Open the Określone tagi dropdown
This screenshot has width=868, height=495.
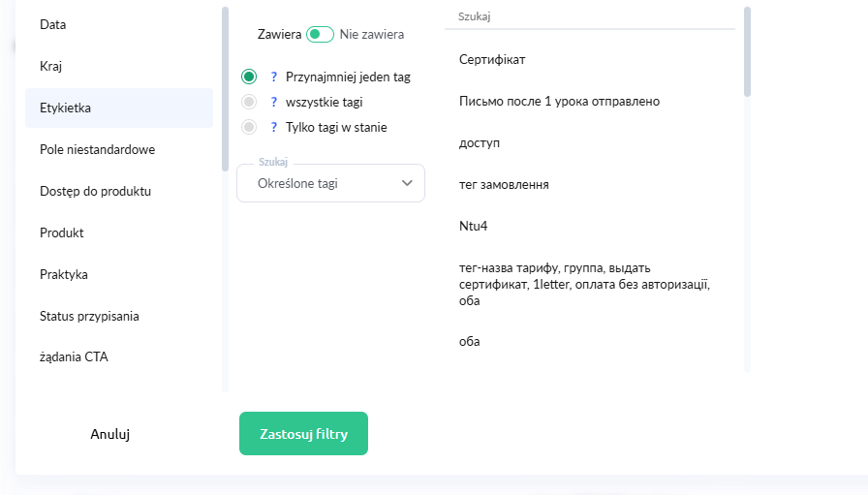(330, 182)
